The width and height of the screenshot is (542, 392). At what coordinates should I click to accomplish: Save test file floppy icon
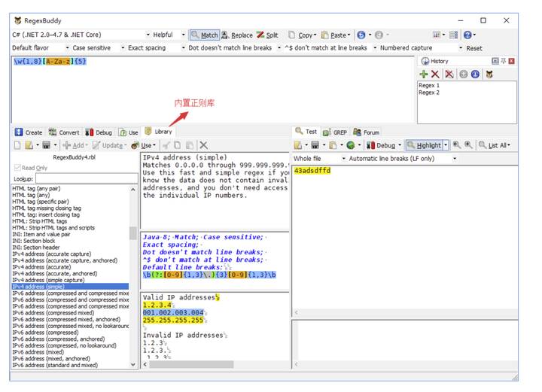click(315, 145)
